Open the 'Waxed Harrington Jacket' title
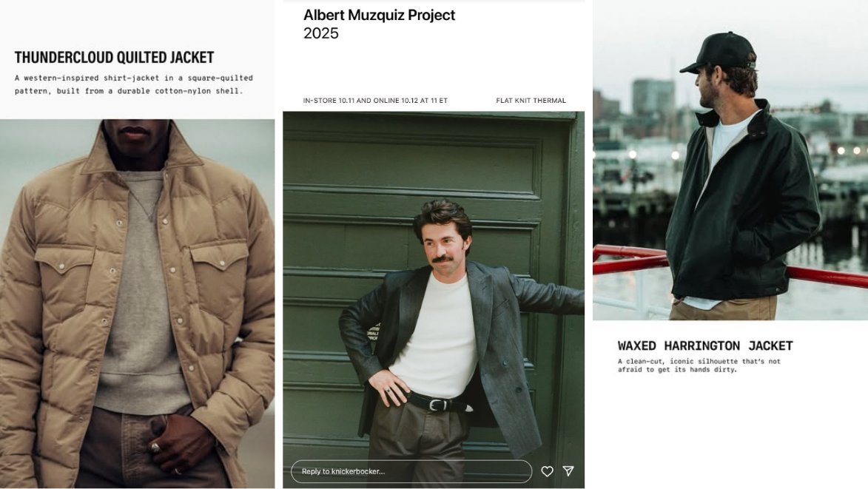 point(704,345)
